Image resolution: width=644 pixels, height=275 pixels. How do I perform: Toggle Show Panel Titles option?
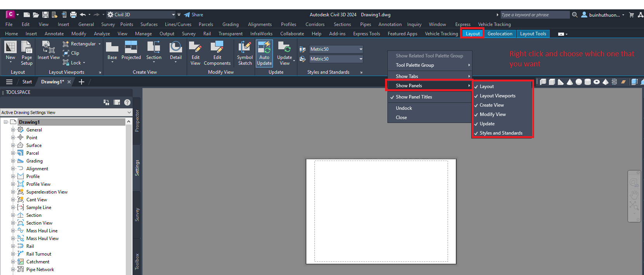coord(430,97)
